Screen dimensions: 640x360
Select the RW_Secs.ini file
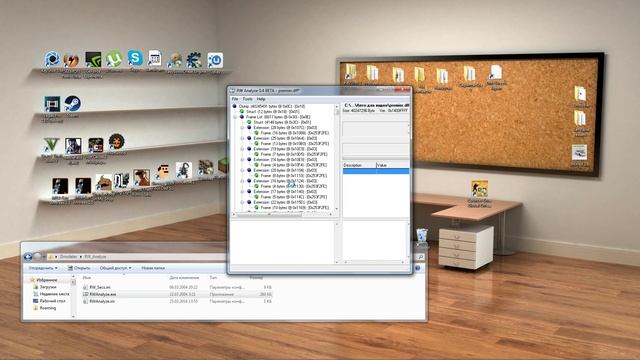[x=100, y=287]
